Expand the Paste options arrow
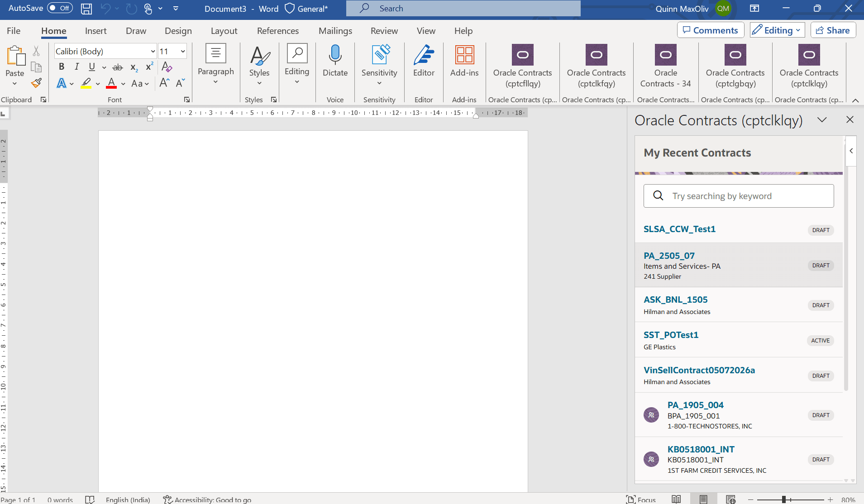864x504 pixels. (x=14, y=84)
